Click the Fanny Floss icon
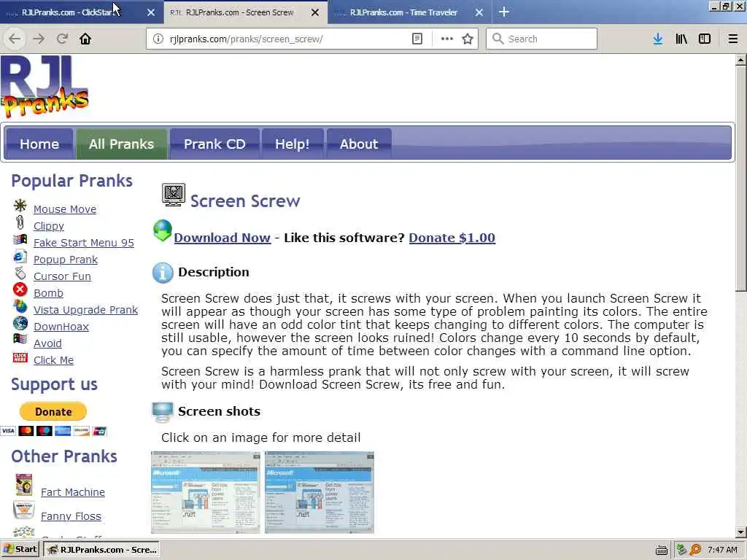The height and width of the screenshot is (560, 747). [x=24, y=510]
